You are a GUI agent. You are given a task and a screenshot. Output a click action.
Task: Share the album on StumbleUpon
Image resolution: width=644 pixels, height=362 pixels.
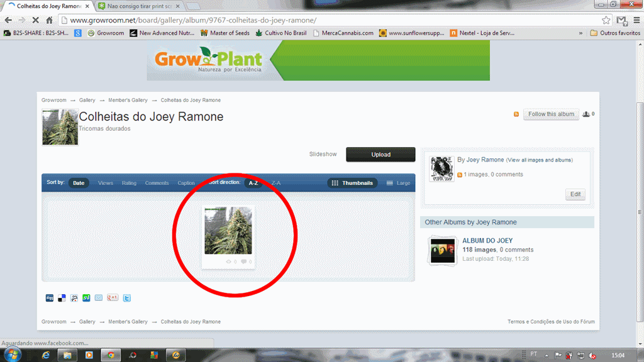click(x=86, y=298)
